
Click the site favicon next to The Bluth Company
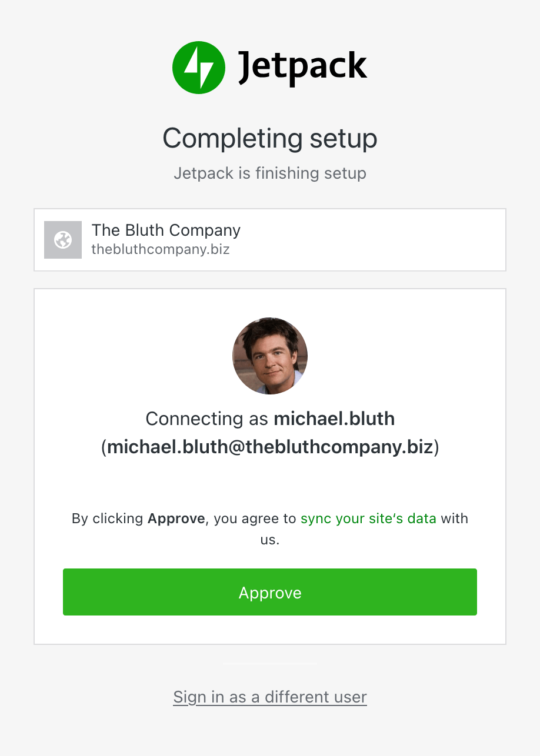click(x=63, y=240)
